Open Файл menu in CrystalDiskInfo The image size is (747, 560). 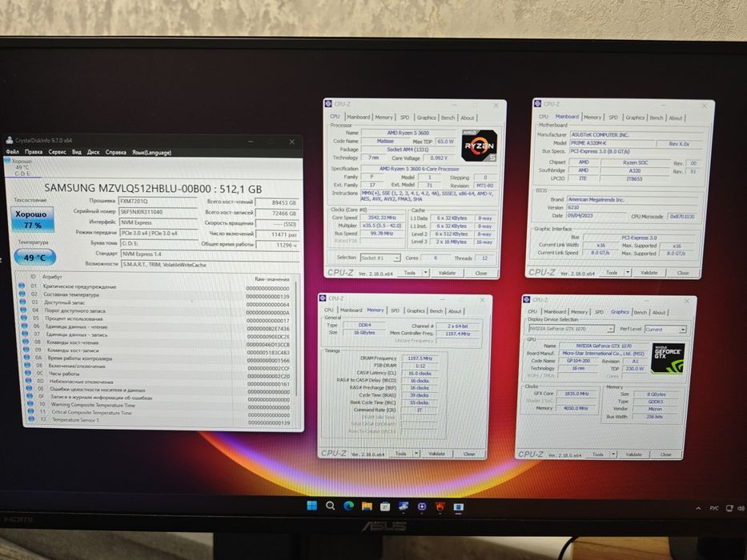click(x=12, y=151)
